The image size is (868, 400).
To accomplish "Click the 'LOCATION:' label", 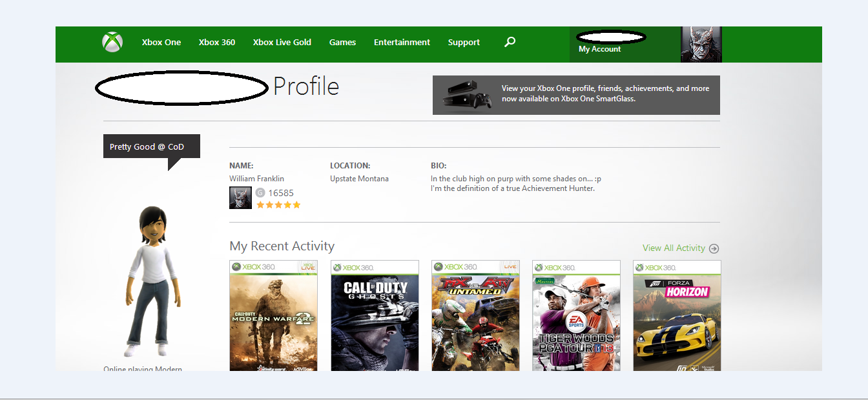I will (350, 166).
